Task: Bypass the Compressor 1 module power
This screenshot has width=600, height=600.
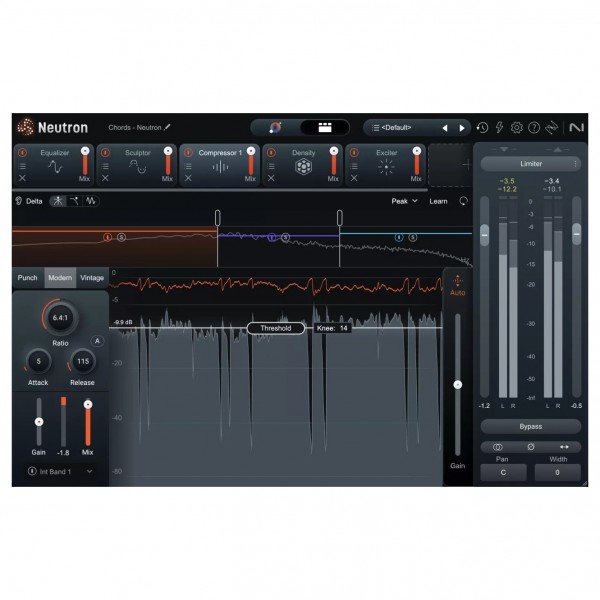Action: [188, 153]
